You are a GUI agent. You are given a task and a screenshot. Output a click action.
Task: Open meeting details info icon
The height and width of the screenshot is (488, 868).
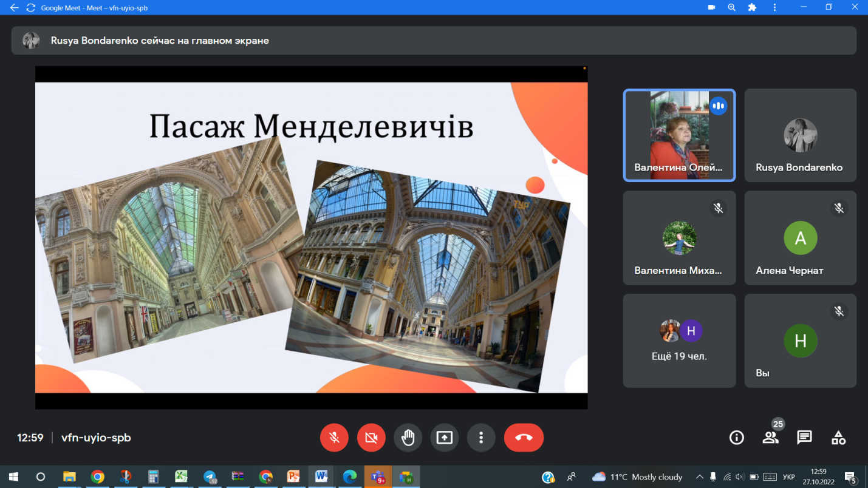click(x=736, y=438)
